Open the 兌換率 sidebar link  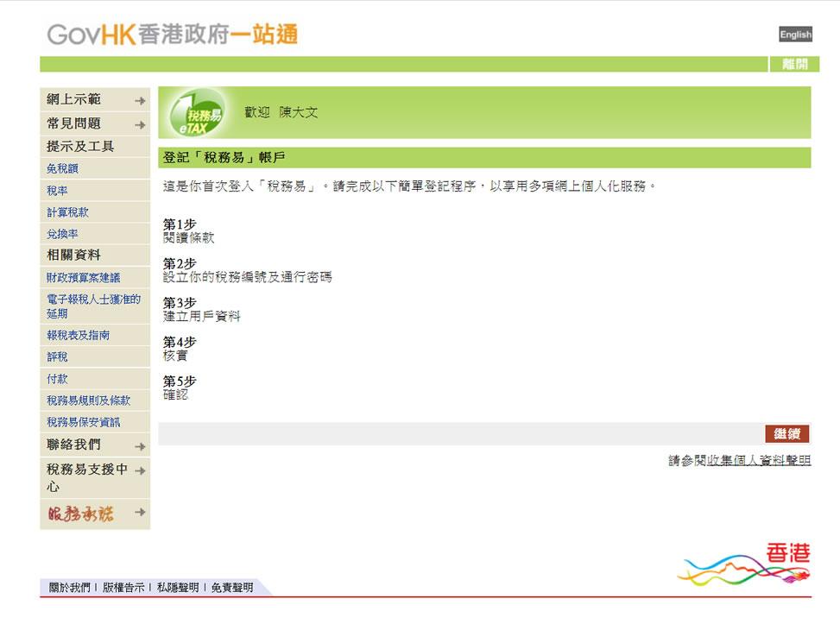coord(60,234)
